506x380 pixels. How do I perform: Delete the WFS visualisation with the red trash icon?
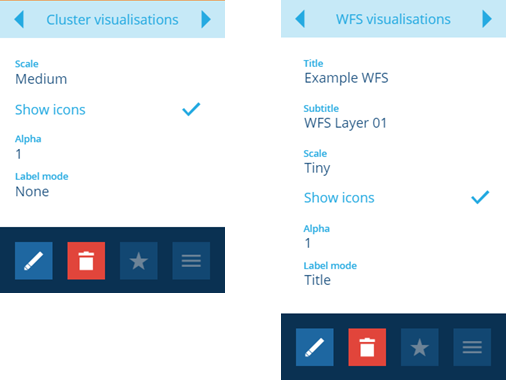pyautogui.click(x=367, y=347)
